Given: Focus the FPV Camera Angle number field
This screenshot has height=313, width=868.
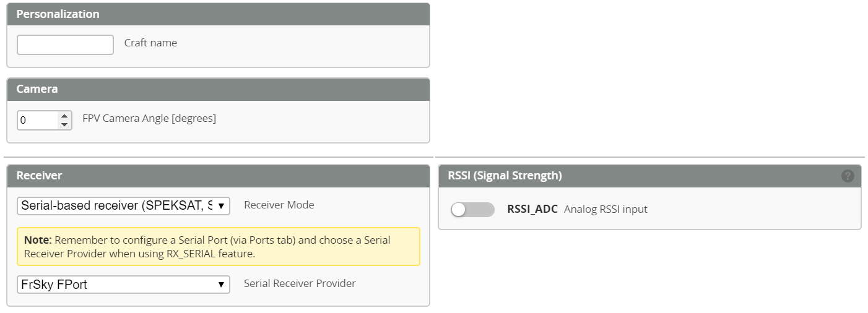Looking at the screenshot, I should (38, 120).
